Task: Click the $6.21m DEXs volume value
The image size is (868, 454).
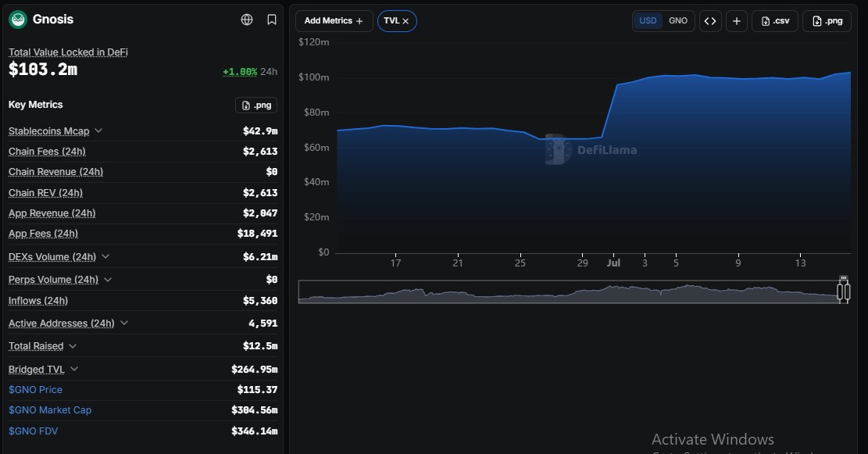Action: (x=260, y=257)
